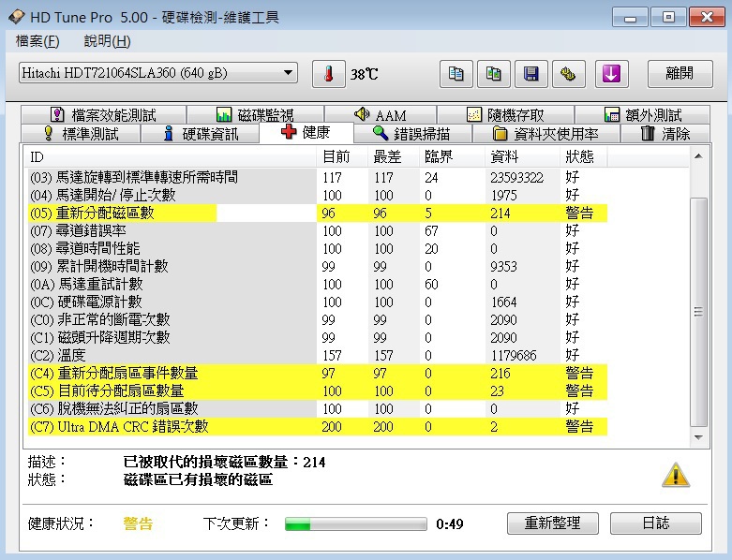This screenshot has width=732, height=560.
Task: Click the data value 1179686
Action: 514,356
